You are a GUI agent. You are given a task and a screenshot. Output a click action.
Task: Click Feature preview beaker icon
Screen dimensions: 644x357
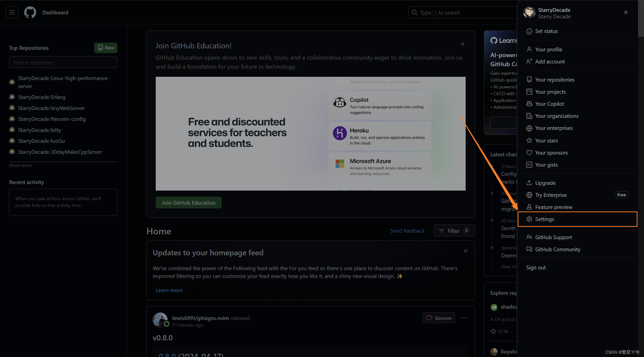pyautogui.click(x=529, y=207)
